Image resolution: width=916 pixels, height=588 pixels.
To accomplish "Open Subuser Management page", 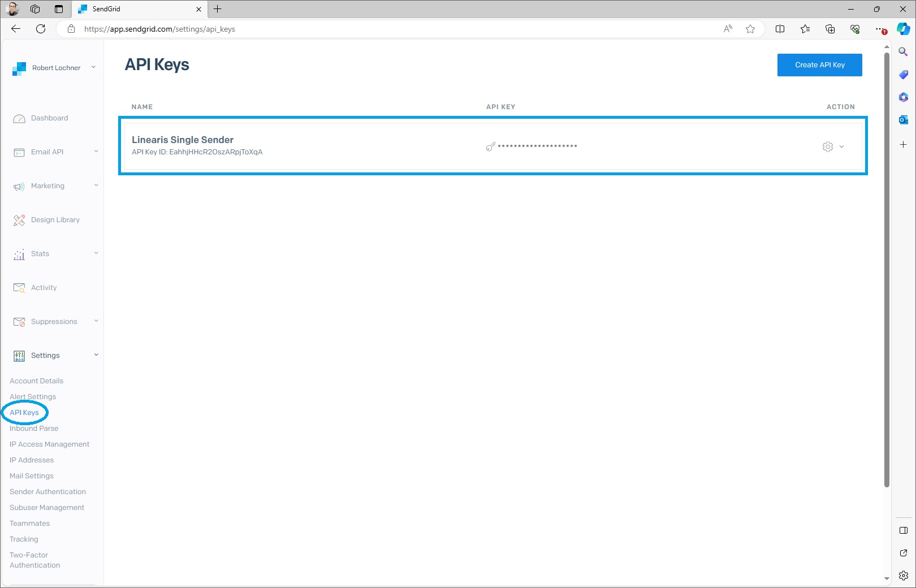I will [47, 508].
